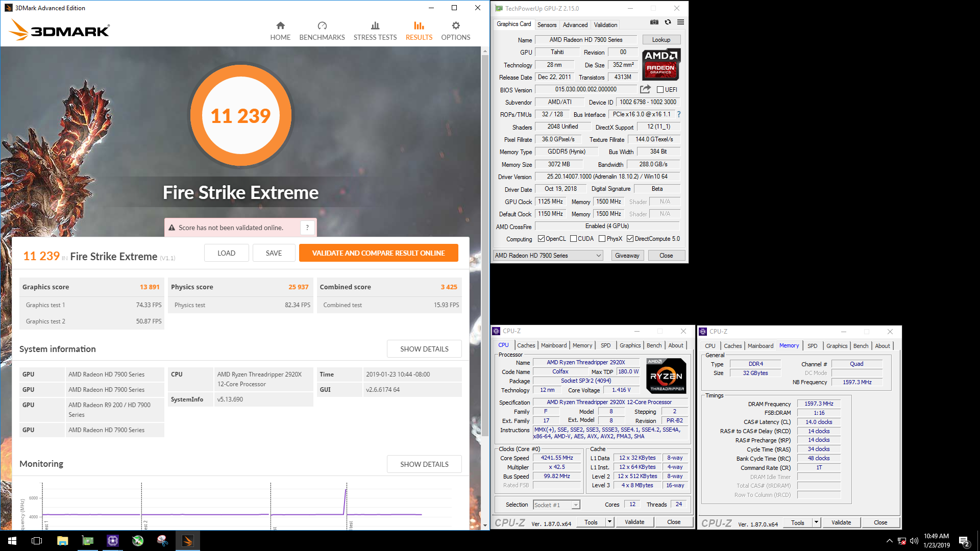Click scroll up arrow in 3DMark

click(x=485, y=51)
